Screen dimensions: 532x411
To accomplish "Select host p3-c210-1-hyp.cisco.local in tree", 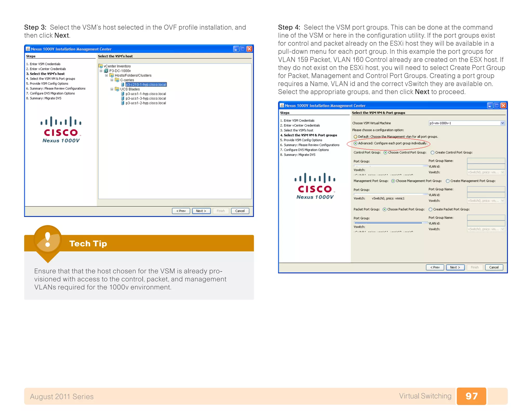I will pyautogui.click(x=146, y=84).
